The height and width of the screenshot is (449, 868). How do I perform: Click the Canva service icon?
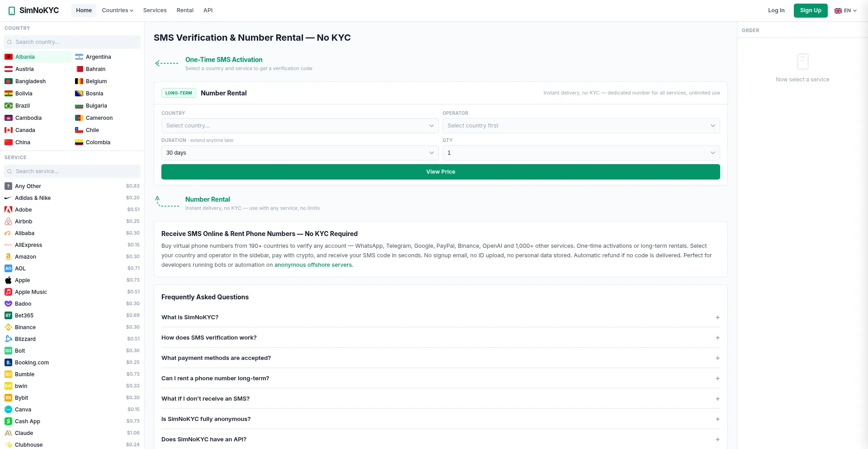(x=8, y=410)
